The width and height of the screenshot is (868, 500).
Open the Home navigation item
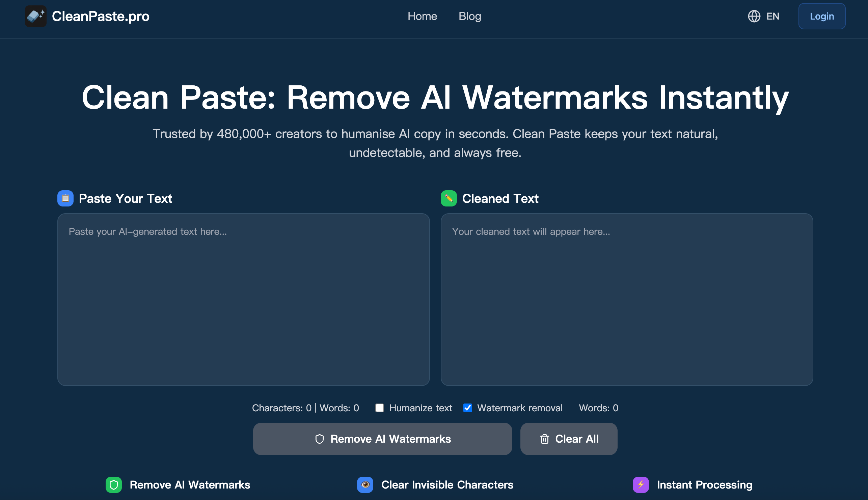pos(422,16)
